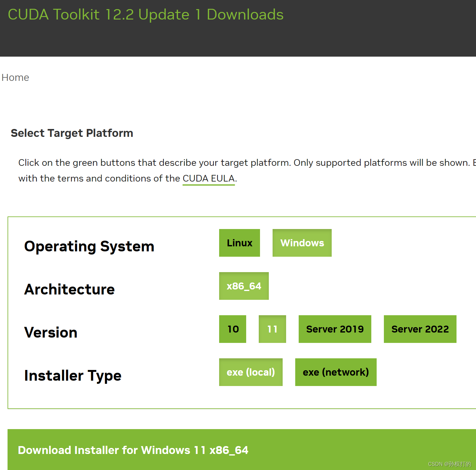Pick Windows version 10
The image size is (476, 470).
233,329
